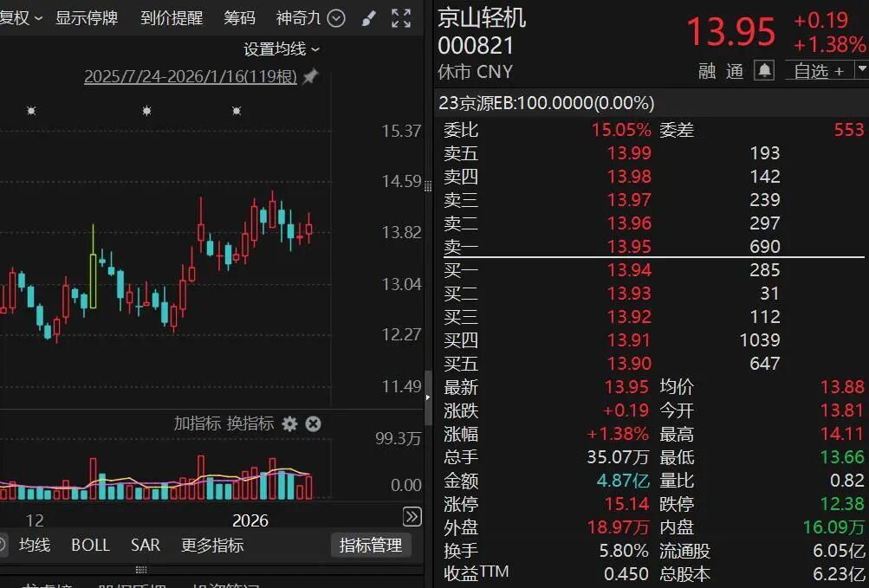
Task: Enable the SAR indicator
Action: 144,545
